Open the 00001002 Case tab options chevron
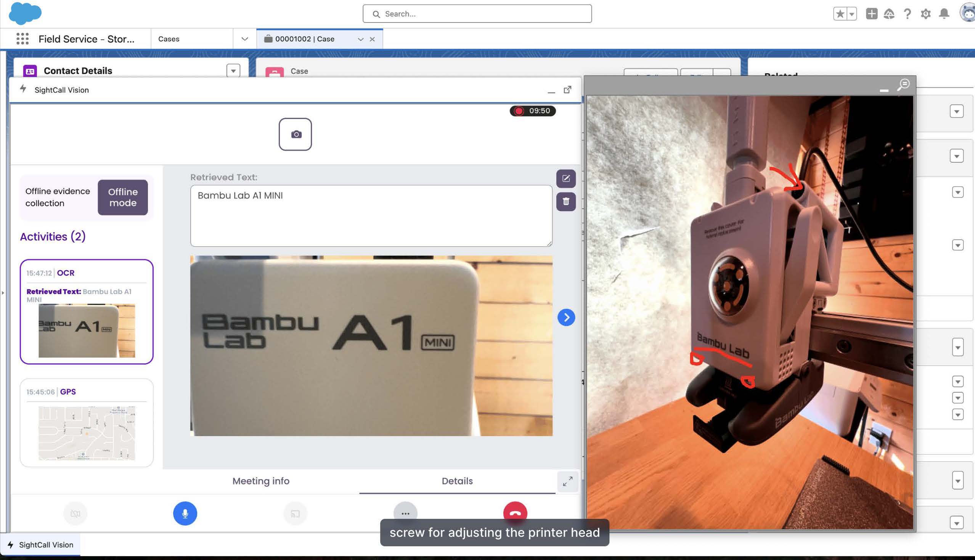 click(360, 39)
